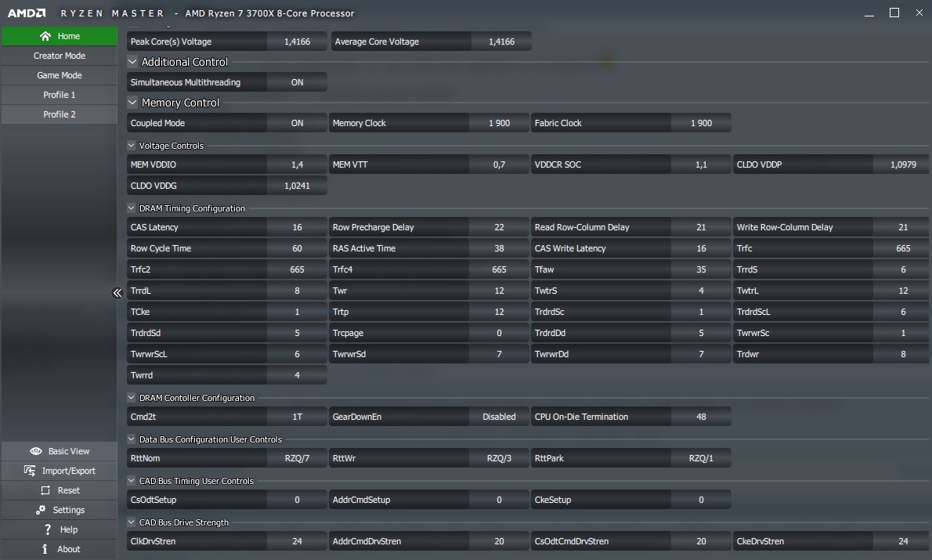Switch to Creator Mode tab
The height and width of the screenshot is (560, 932).
(60, 56)
